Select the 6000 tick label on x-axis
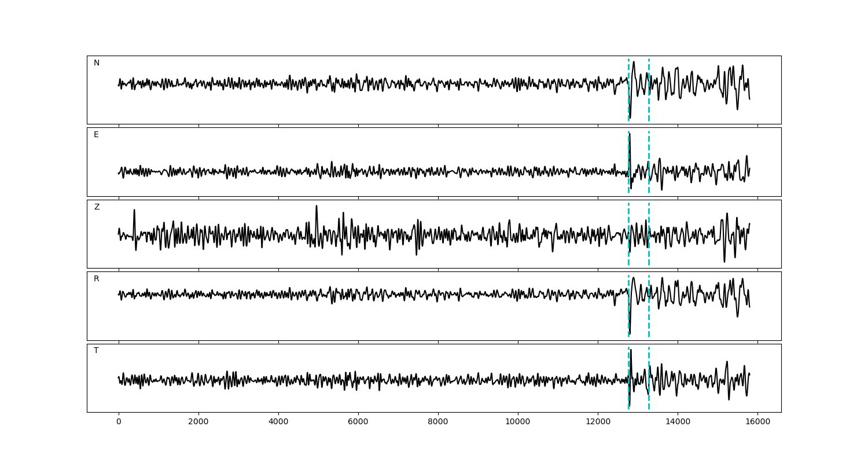 click(358, 422)
